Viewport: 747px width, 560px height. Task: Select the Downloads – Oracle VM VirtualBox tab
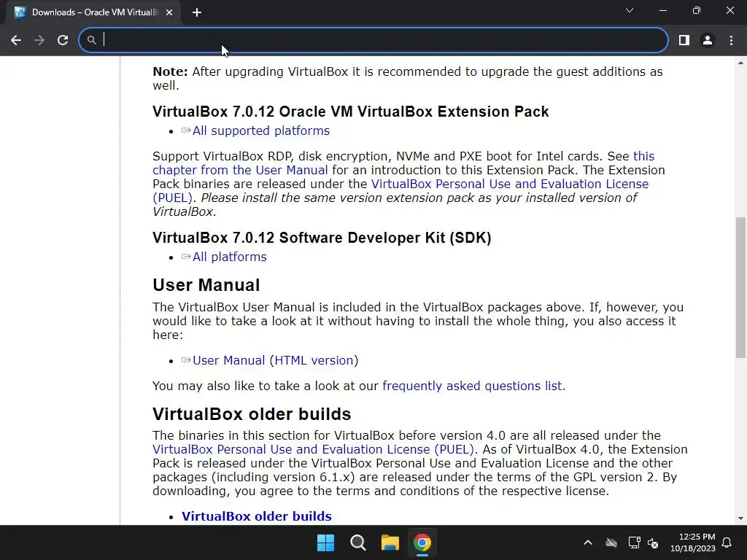93,12
